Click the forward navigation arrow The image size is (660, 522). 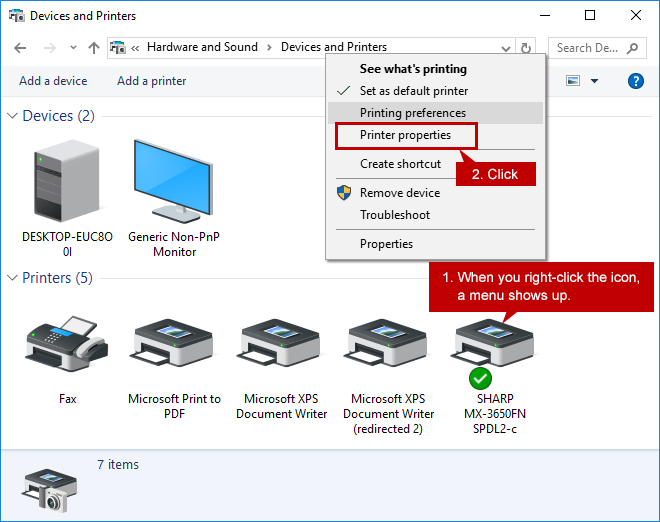[x=50, y=48]
